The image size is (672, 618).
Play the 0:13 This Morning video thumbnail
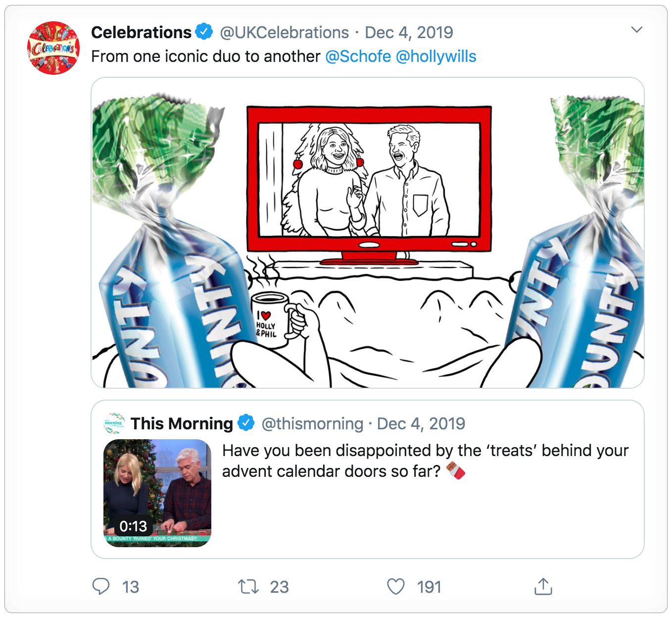point(157,493)
